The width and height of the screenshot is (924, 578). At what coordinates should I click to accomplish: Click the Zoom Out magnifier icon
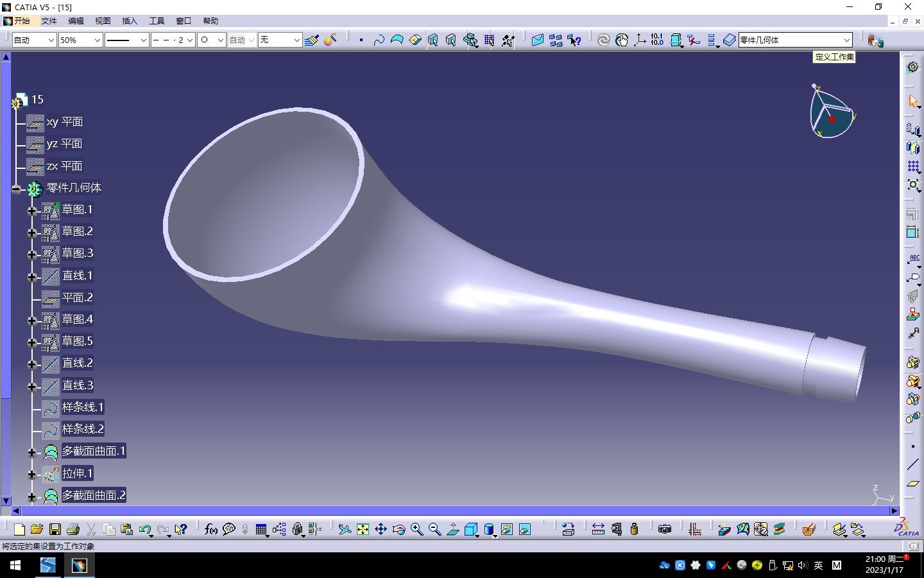435,529
